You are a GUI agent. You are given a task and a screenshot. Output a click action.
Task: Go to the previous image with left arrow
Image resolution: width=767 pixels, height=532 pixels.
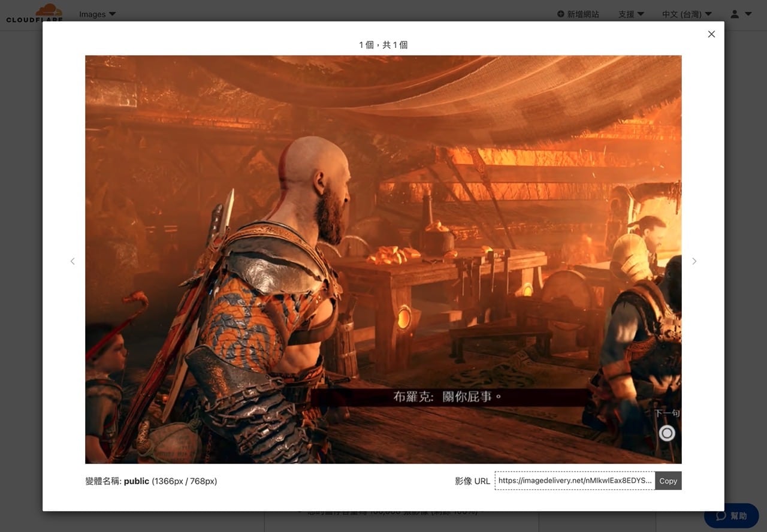click(73, 261)
